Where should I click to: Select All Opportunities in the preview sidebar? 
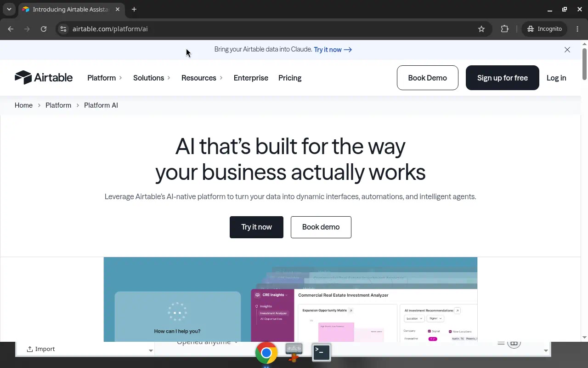[x=271, y=319]
